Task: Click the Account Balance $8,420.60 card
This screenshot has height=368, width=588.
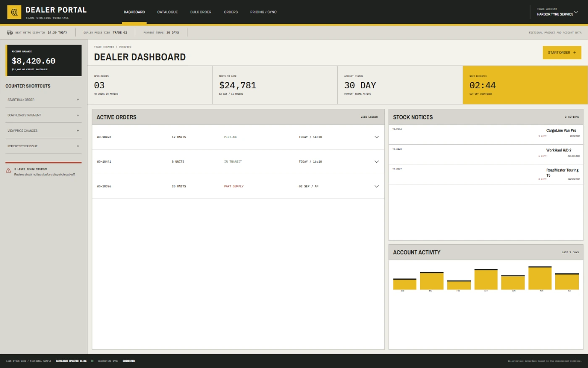Action: coord(44,61)
